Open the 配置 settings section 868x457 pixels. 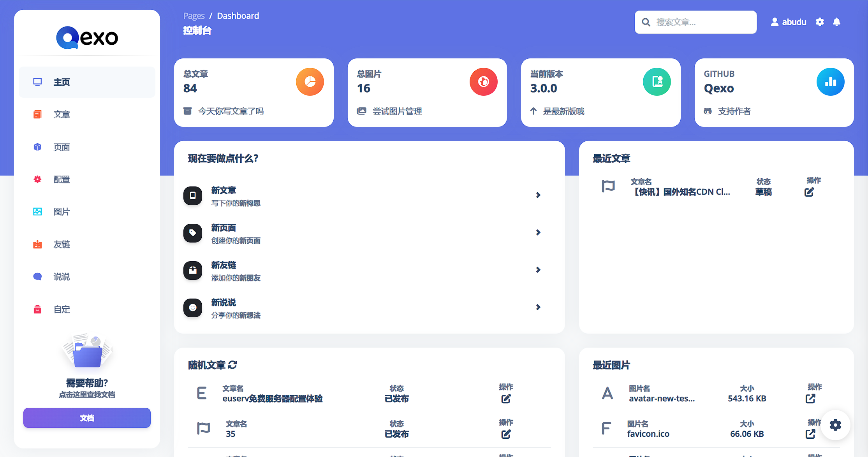click(x=62, y=179)
